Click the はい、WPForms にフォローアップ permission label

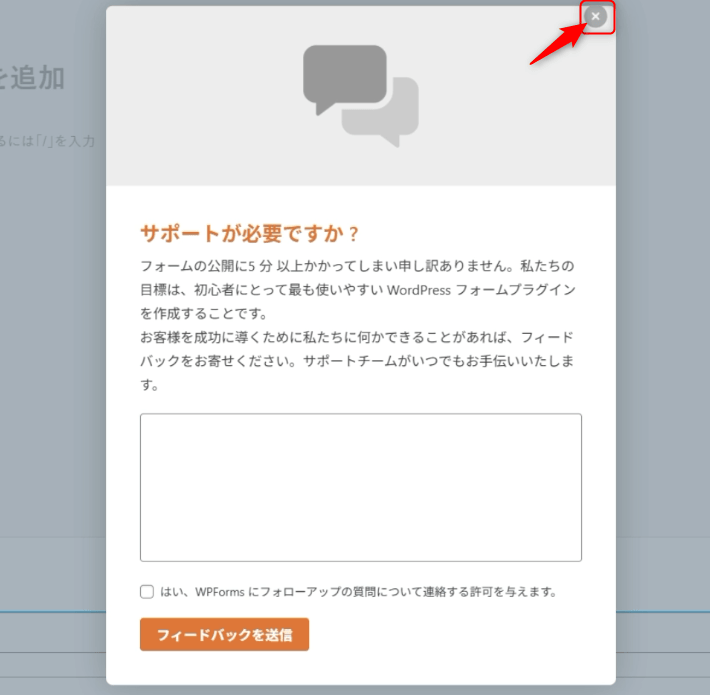point(359,592)
